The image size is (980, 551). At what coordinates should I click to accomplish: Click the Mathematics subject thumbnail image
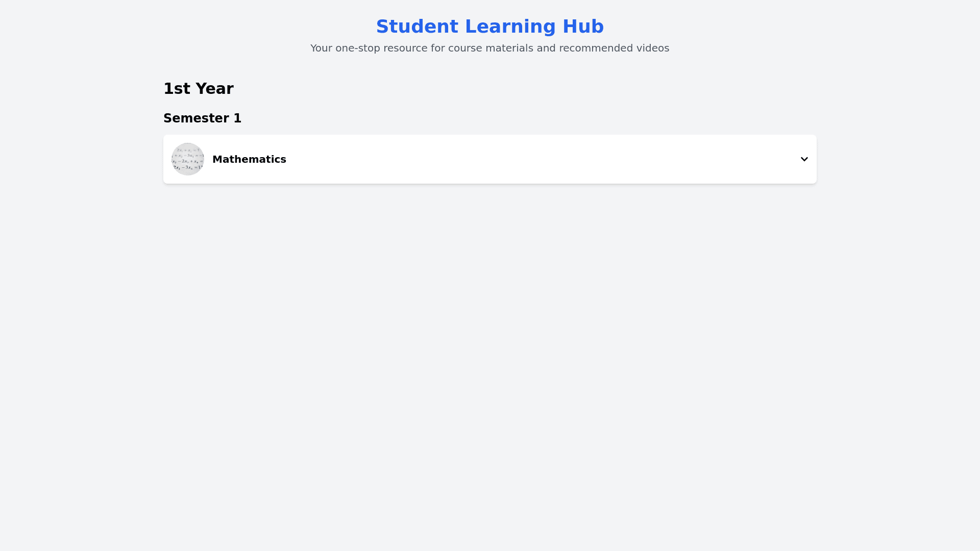point(188,159)
